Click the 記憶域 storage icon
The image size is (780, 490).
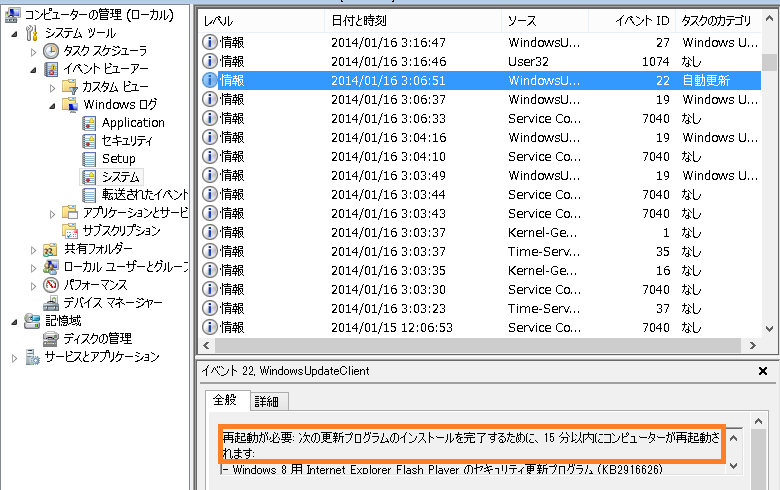32,321
